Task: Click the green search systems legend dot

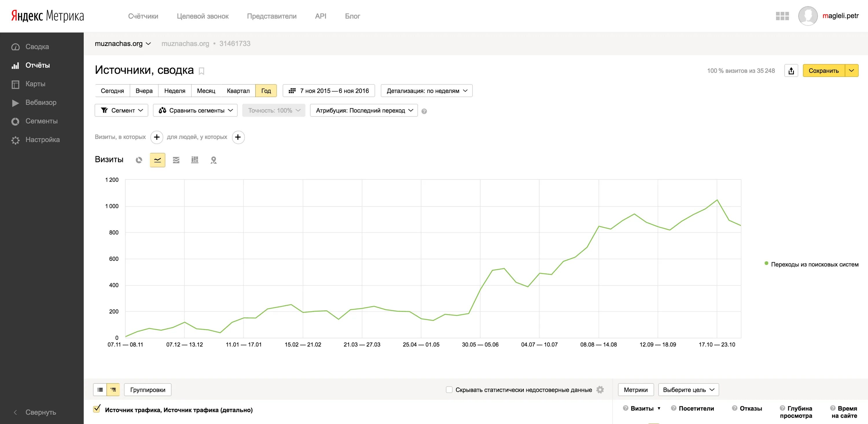Action: coord(766,263)
